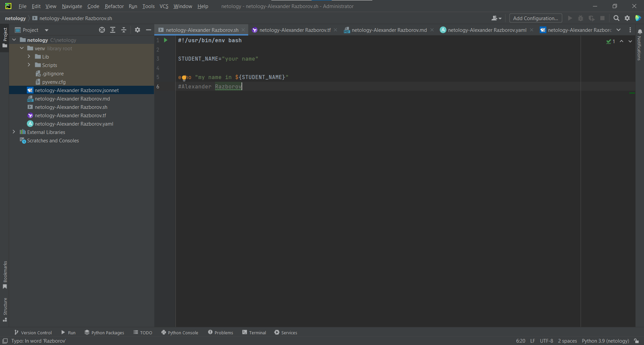The width and height of the screenshot is (644, 345).
Task: Collapse all nodes in Project tree icon
Action: [x=123, y=30]
